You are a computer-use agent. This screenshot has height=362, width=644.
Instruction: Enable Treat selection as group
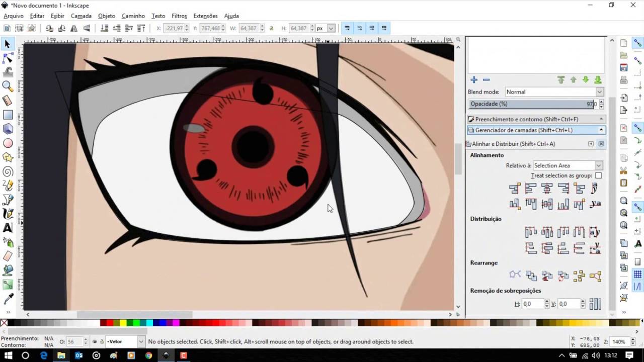(598, 175)
